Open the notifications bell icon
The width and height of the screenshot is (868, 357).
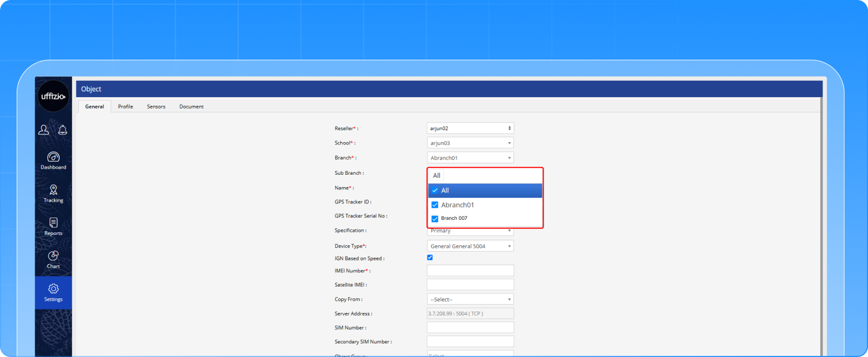point(63,130)
